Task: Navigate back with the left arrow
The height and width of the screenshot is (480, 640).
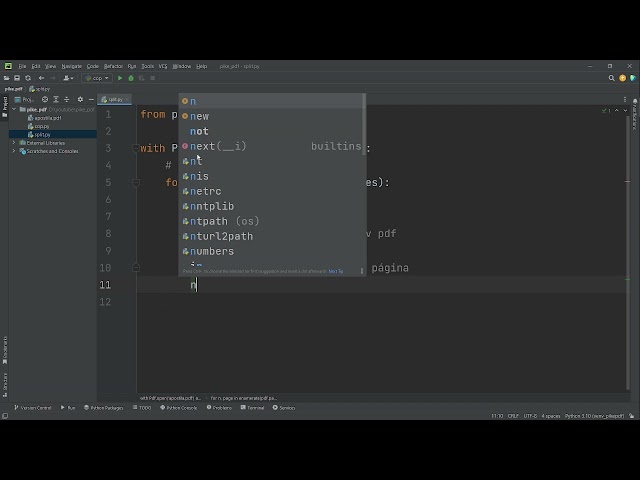Action: click(x=41, y=78)
